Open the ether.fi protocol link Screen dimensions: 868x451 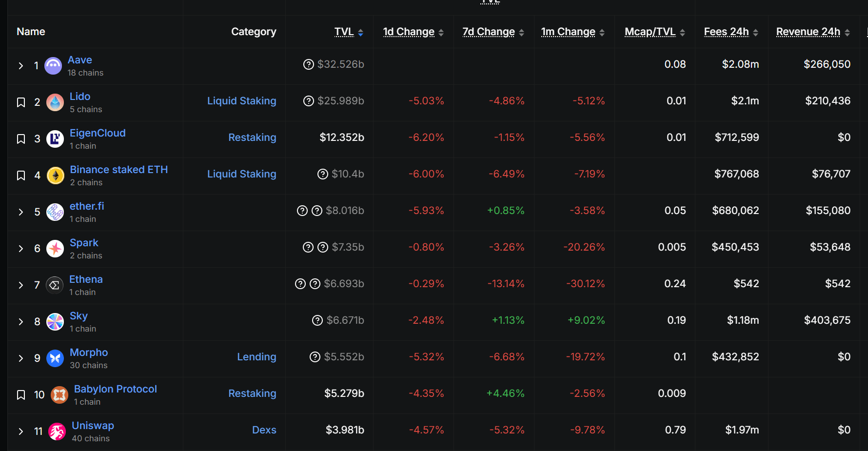(87, 206)
